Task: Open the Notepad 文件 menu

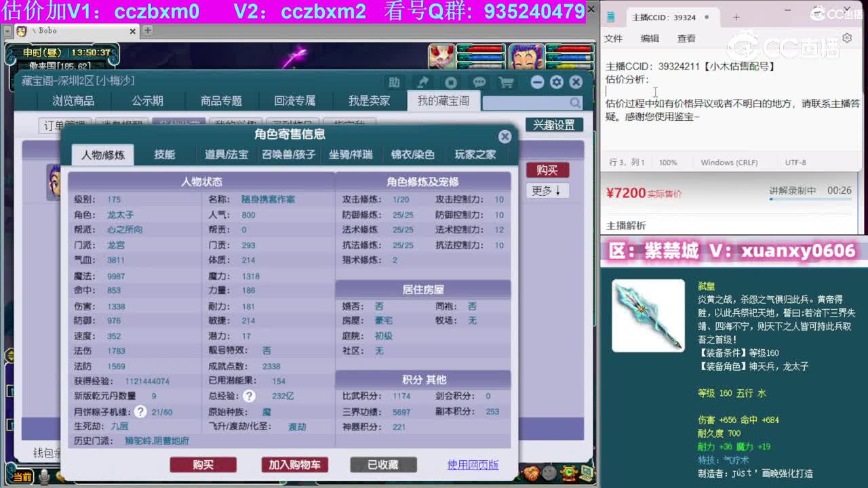Action: 613,39
